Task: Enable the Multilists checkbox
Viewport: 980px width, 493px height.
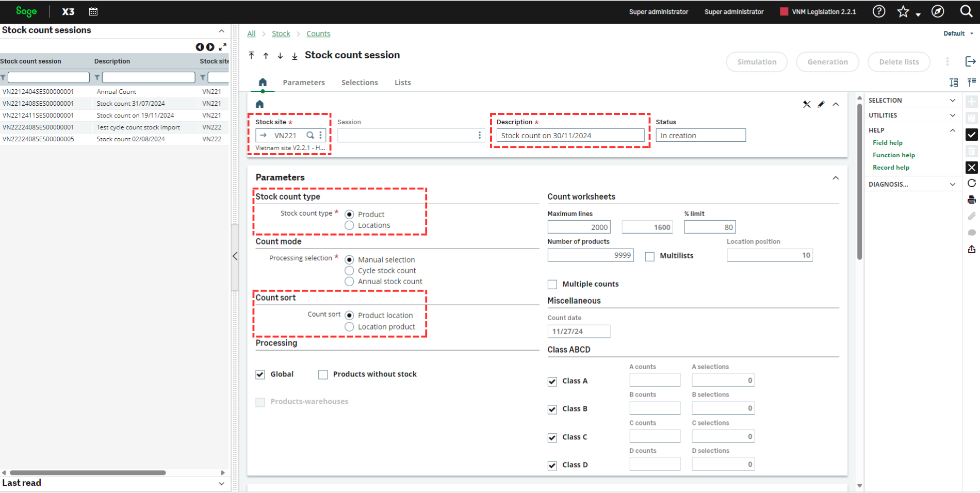Action: tap(650, 256)
